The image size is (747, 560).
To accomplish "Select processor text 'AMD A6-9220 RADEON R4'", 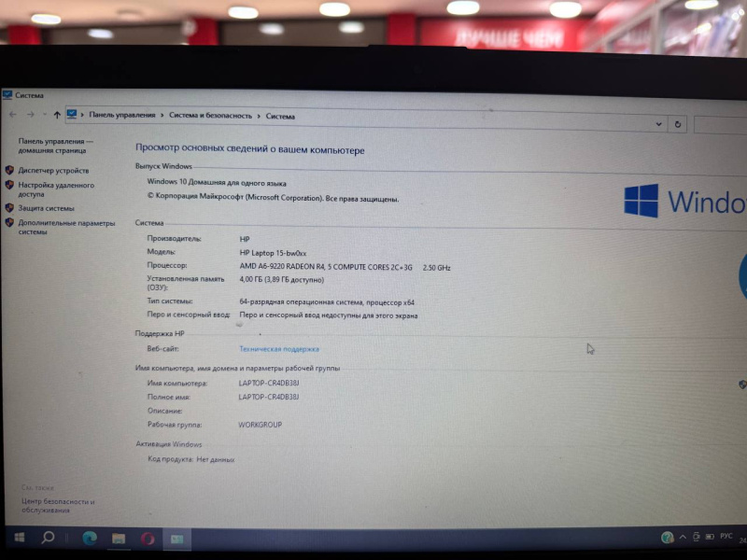I will [x=282, y=267].
